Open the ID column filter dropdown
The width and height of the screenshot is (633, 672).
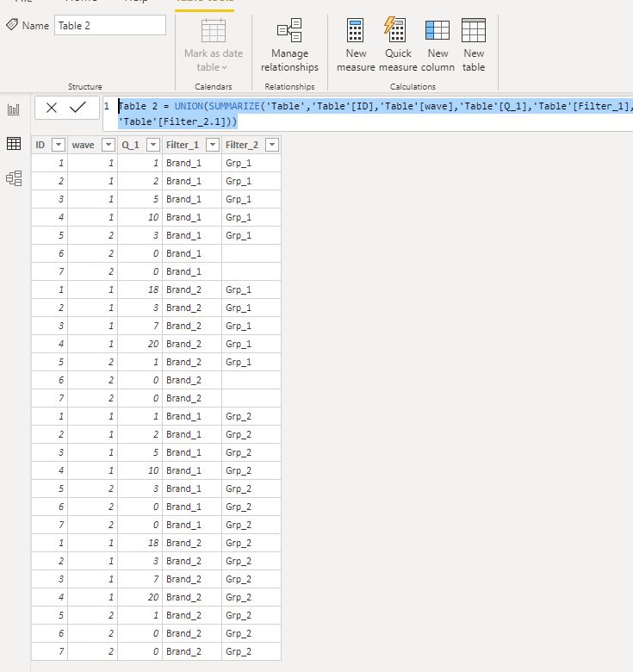pos(59,145)
